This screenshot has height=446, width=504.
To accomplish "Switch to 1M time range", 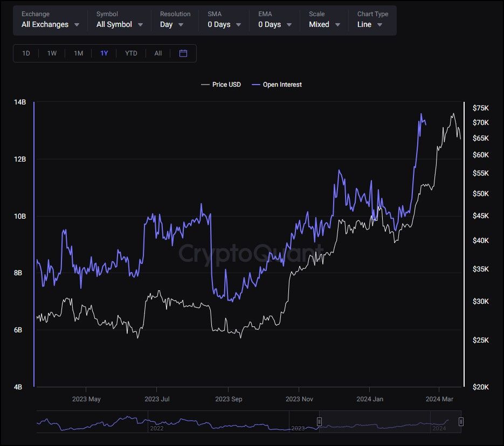I will click(78, 53).
